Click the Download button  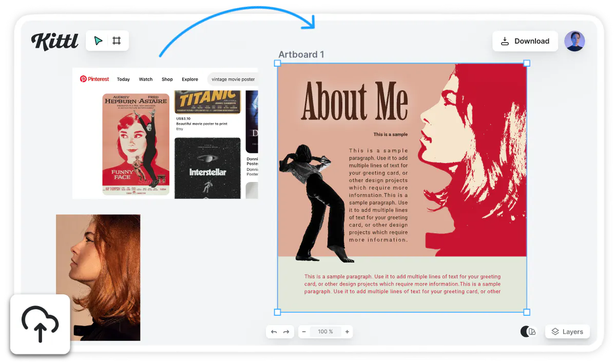(525, 41)
